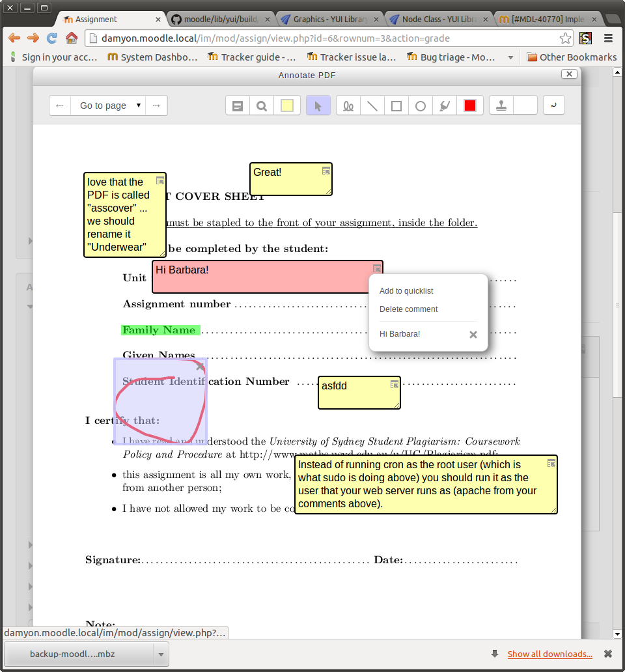Select the comment tool in annotation toolbar

click(238, 106)
